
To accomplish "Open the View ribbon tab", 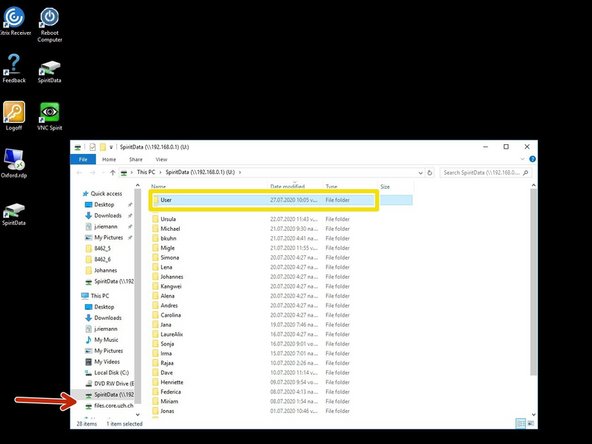I will [x=161, y=159].
